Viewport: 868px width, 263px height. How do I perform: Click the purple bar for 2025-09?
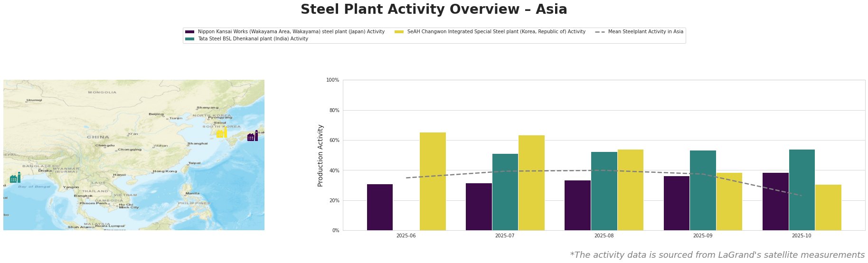[x=677, y=203]
